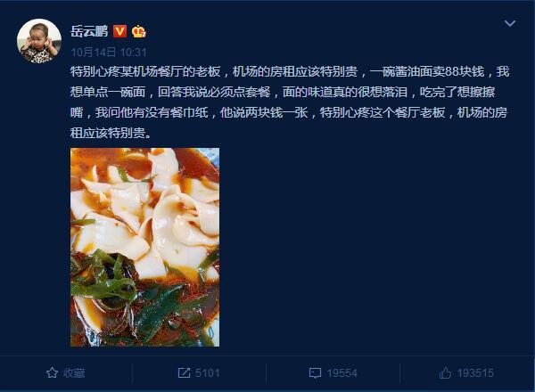Viewport: 535px width, 392px height.
Task: Toggle the thumbs-up like icon
Action: pos(445,372)
